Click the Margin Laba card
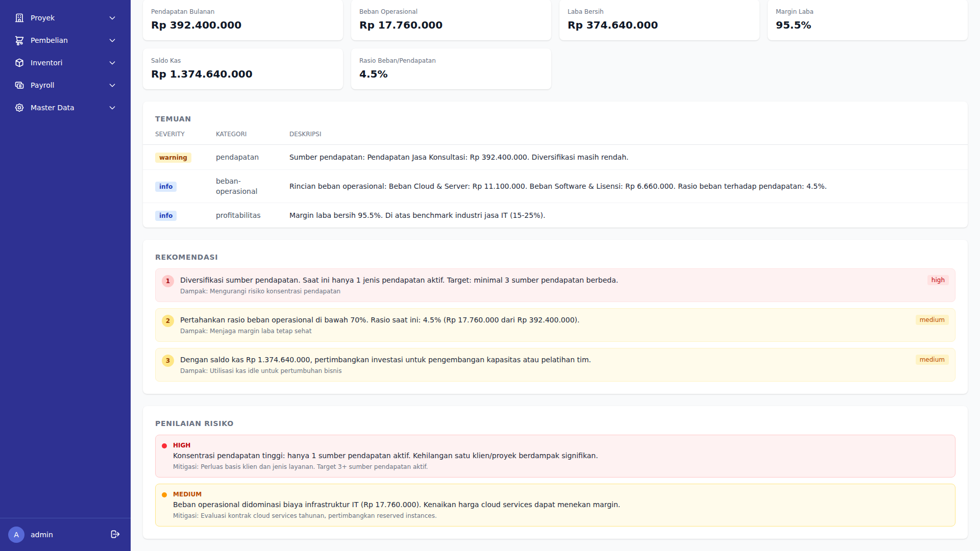 coord(867,19)
